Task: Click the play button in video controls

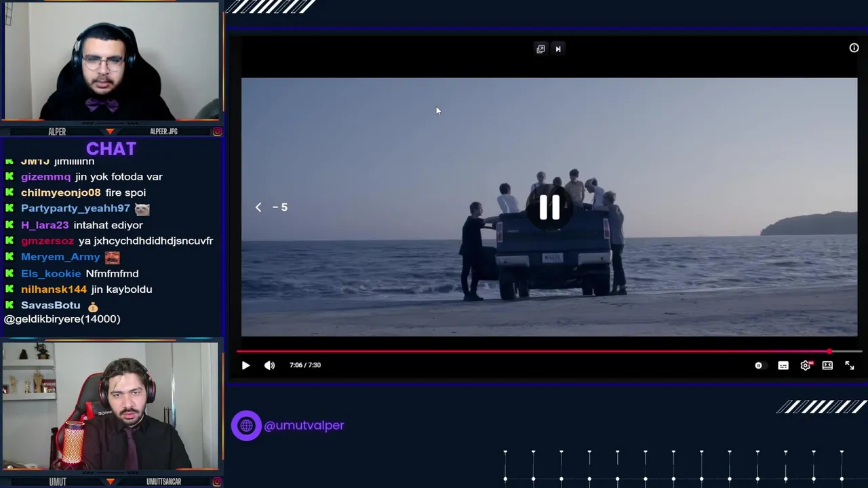Action: tap(245, 365)
